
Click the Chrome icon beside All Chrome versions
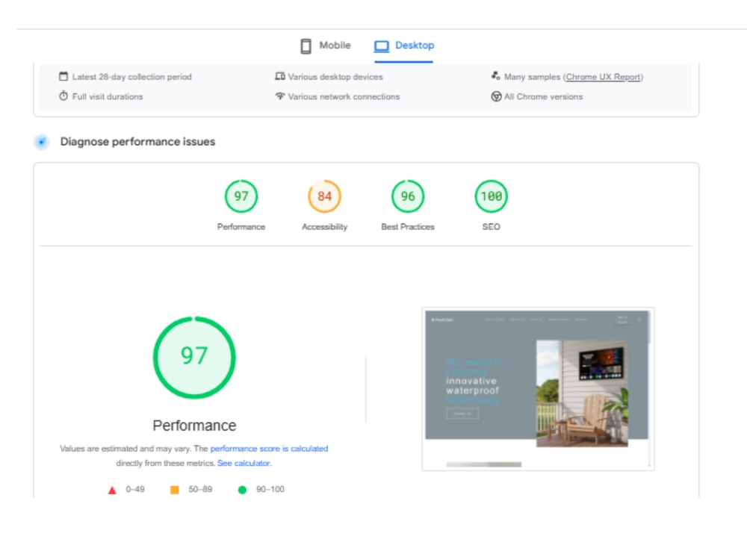[x=496, y=96]
